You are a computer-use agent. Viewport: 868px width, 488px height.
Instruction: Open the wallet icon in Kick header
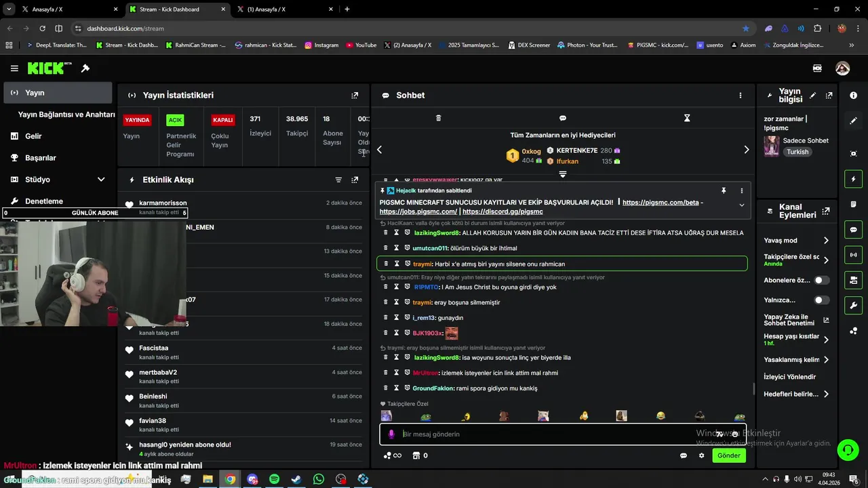point(817,68)
